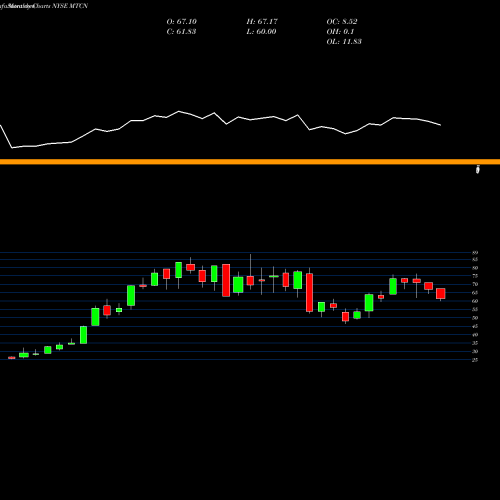500x500 pixels.
Task: Click the price axis label 40
Action: (x=475, y=335)
